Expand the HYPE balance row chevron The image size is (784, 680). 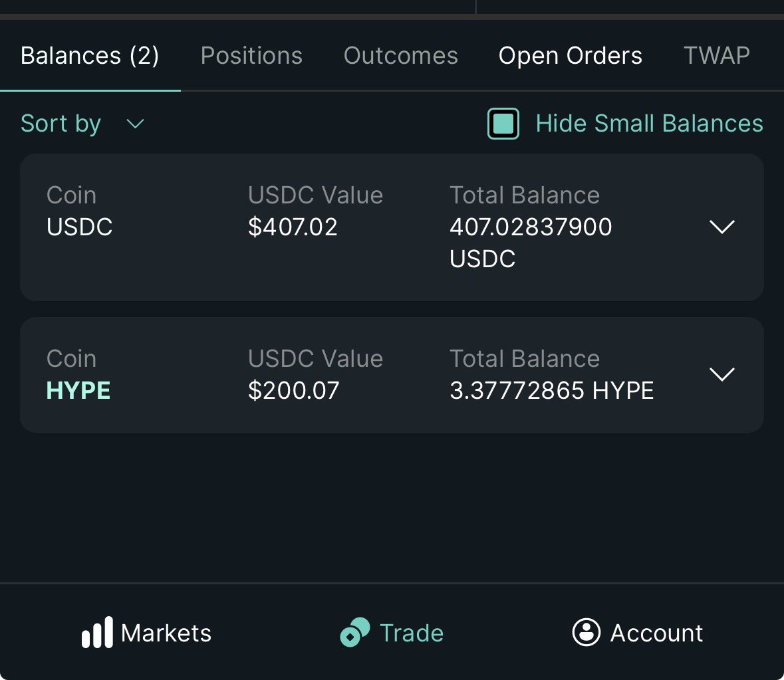coord(722,374)
